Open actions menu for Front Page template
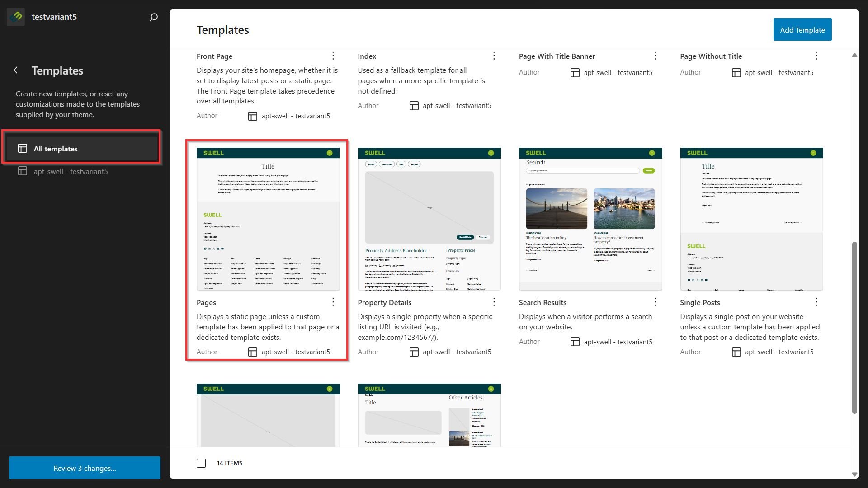The height and width of the screenshot is (488, 868). point(333,56)
